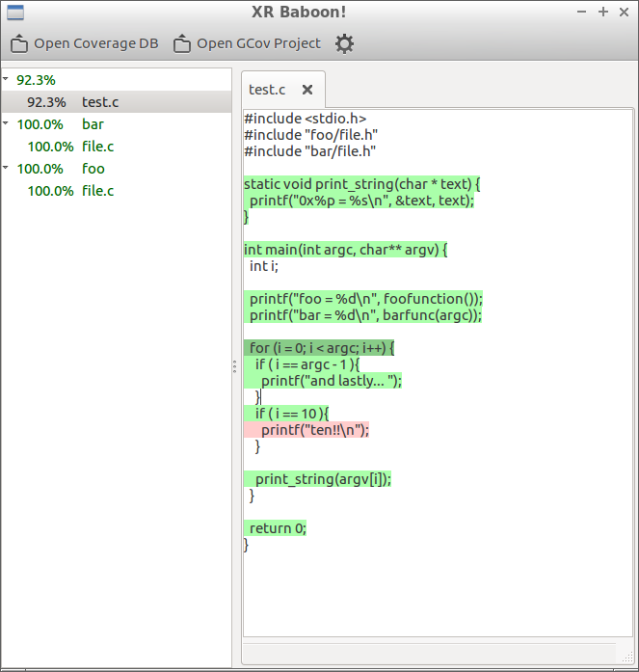Select the 92.3% test.c tree row
Viewport: 639px width, 672px height.
(117, 102)
